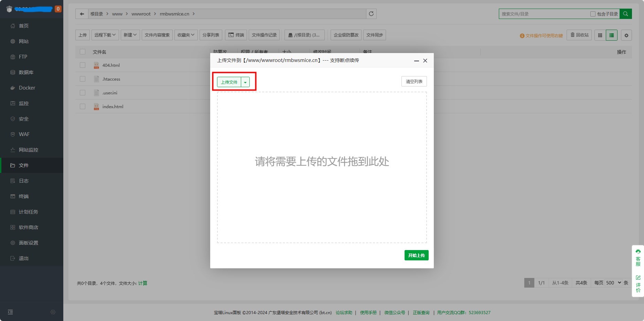Click 404.html file icon

click(x=96, y=65)
